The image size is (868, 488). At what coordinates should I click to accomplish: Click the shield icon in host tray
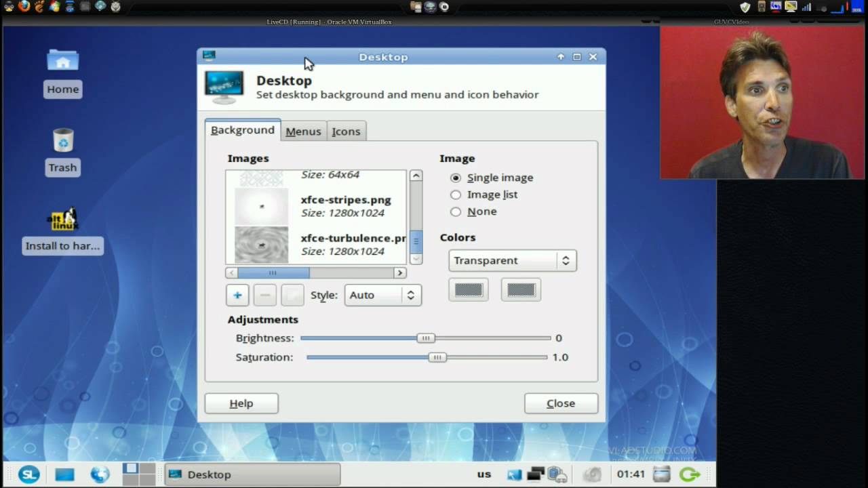point(745,7)
